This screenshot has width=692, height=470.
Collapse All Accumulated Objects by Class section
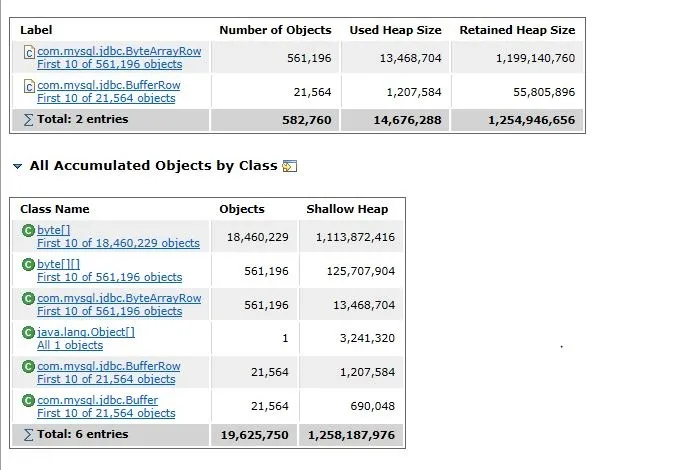click(17, 166)
